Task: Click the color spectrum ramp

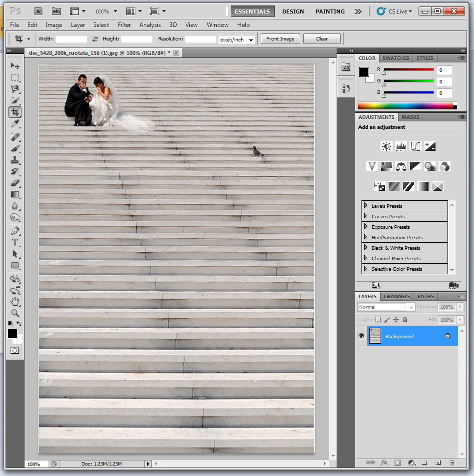Action: tap(405, 106)
